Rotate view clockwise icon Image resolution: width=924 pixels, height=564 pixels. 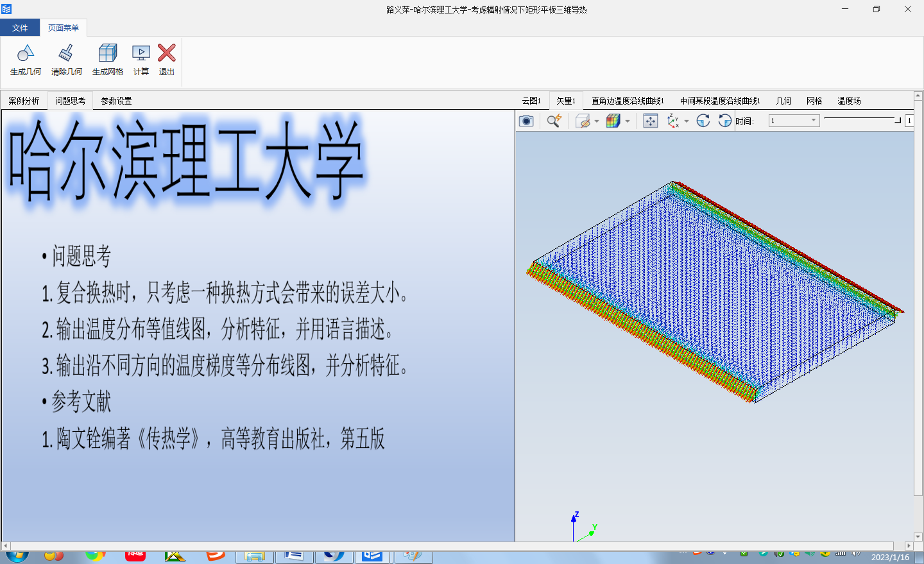click(x=703, y=121)
